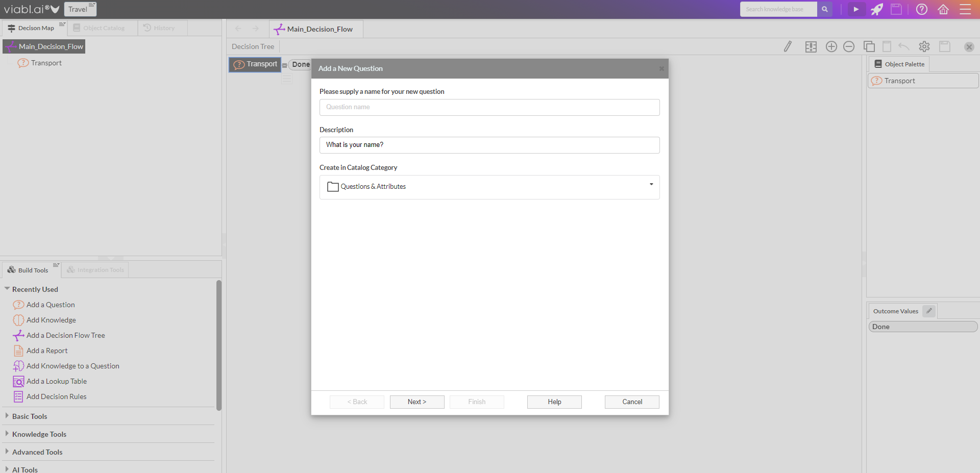980x473 pixels.
Task: Select the Done outcome node in tree
Action: (x=301, y=64)
